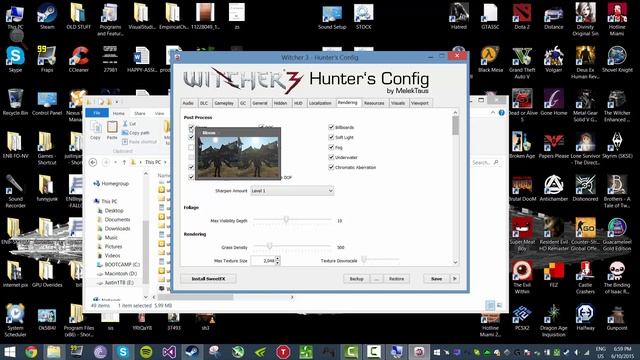
Task: Switch to the Viewport tab
Action: pyautogui.click(x=420, y=103)
